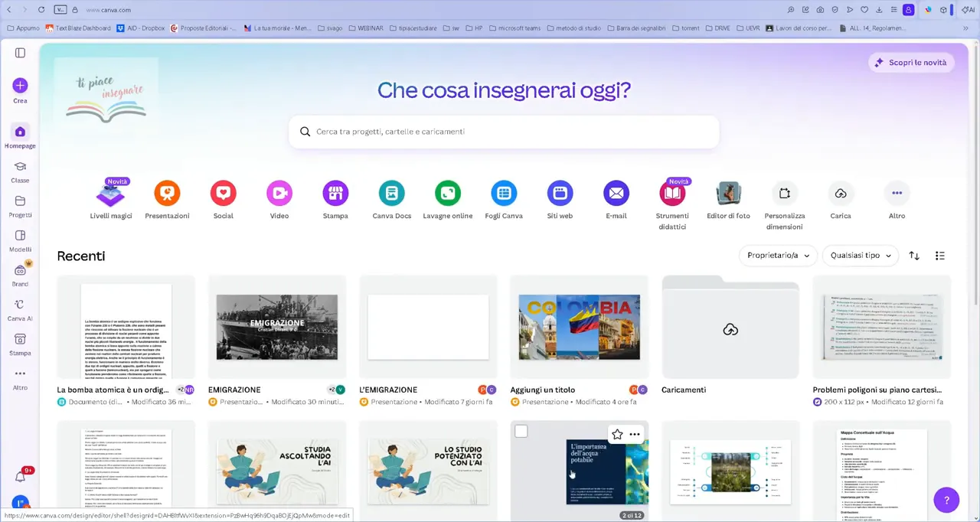Open Lo studio potenziato con l'AI design
The width and height of the screenshot is (980, 522).
tap(428, 471)
